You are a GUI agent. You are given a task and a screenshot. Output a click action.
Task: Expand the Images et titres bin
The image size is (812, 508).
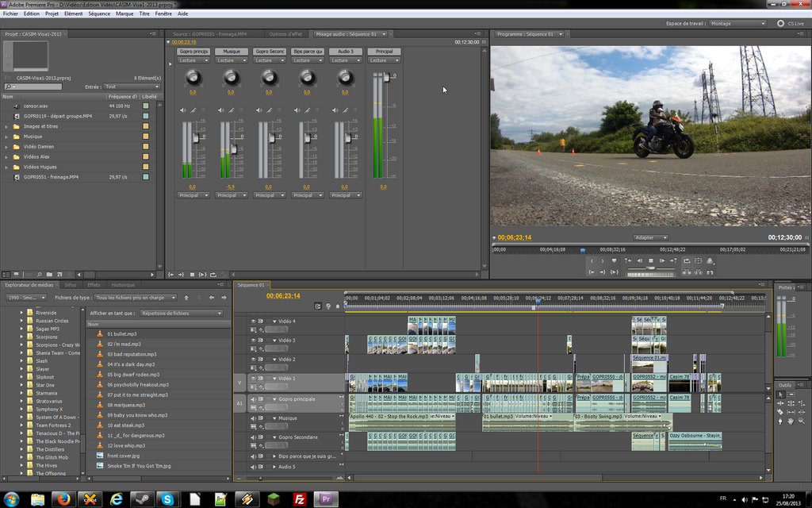pyautogui.click(x=6, y=126)
